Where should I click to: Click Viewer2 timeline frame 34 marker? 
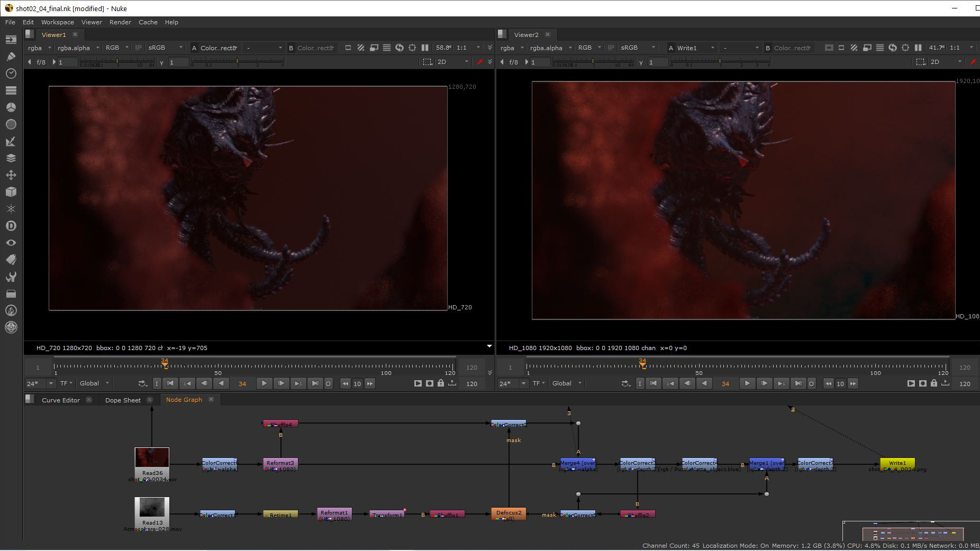coord(642,363)
